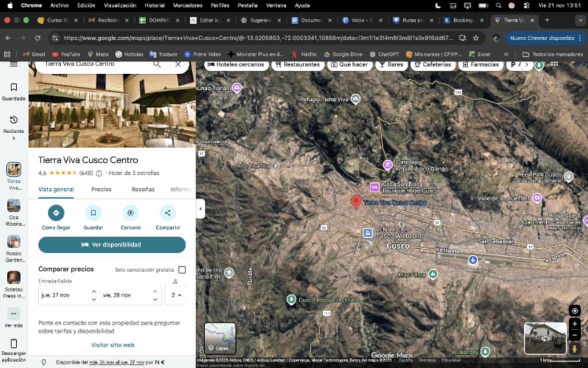
Task: Center map on my location
Action: click(574, 311)
